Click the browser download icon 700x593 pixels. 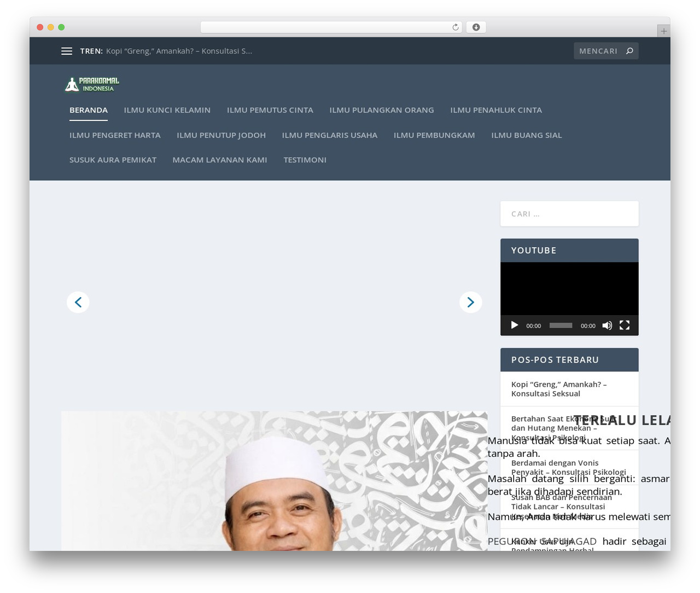pos(476,27)
